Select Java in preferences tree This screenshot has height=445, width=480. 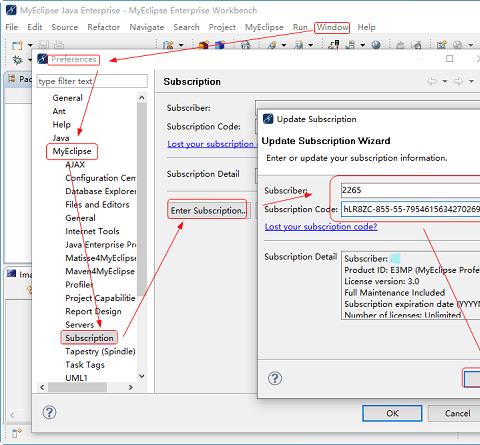[x=61, y=138]
